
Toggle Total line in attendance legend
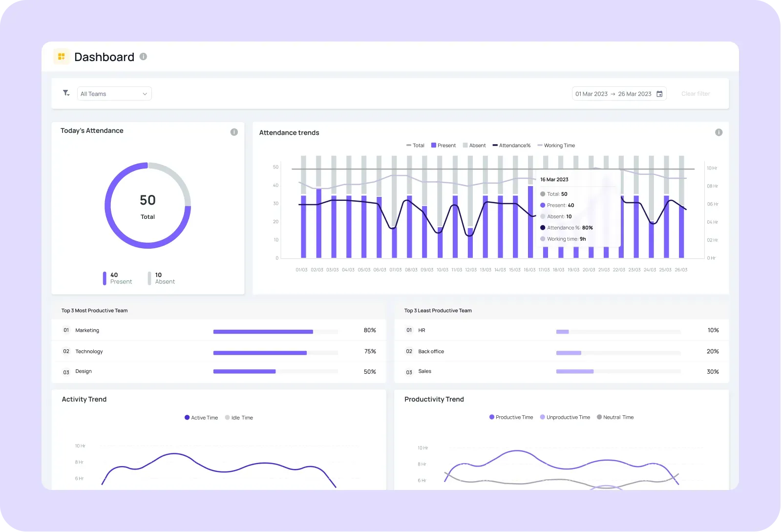click(415, 146)
